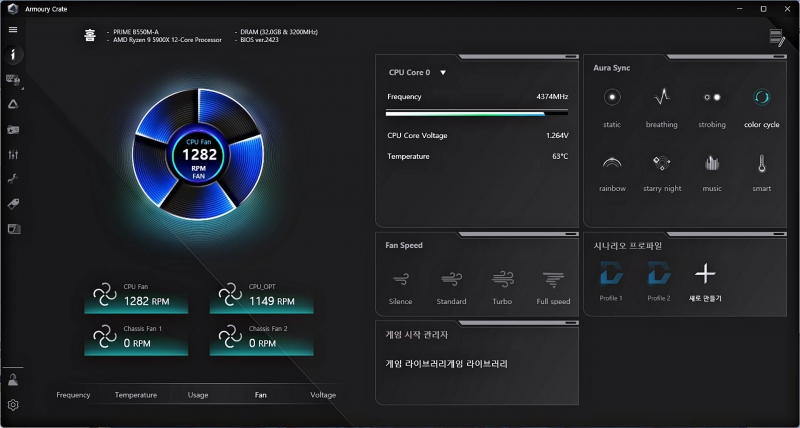Switch fan speed to Turbo mode
Screen dimensions: 800x428
[x=502, y=280]
